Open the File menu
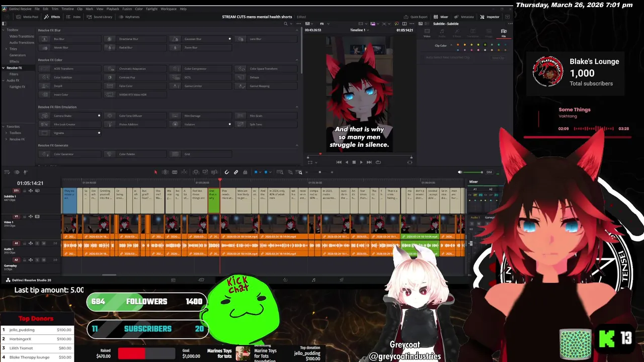The height and width of the screenshot is (362, 644). coord(37,9)
